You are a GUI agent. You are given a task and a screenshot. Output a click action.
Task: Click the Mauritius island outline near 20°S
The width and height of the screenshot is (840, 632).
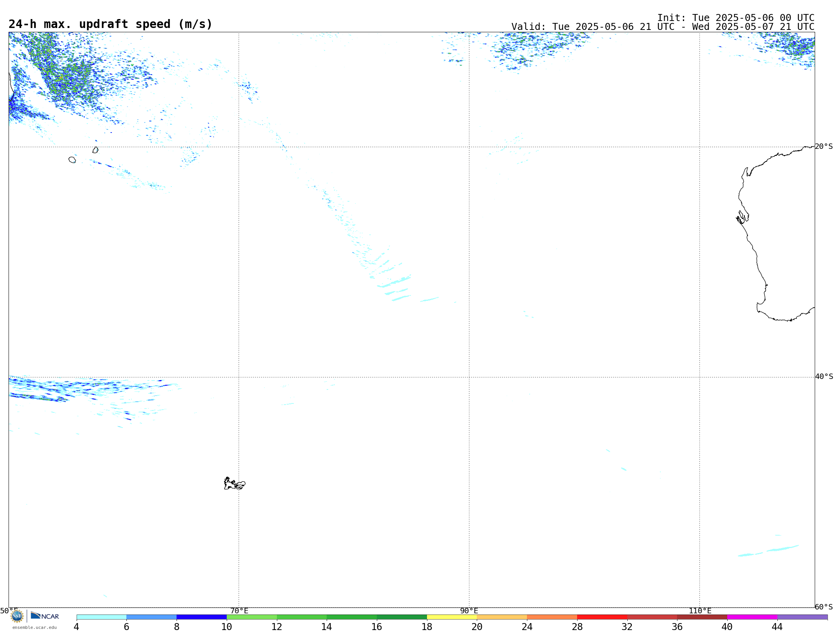click(95, 150)
